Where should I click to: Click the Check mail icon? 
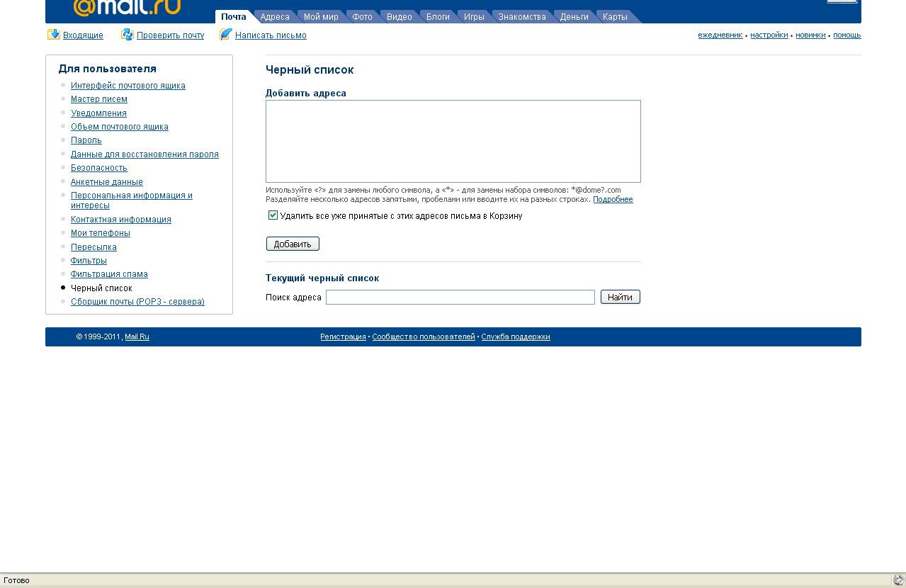click(127, 34)
